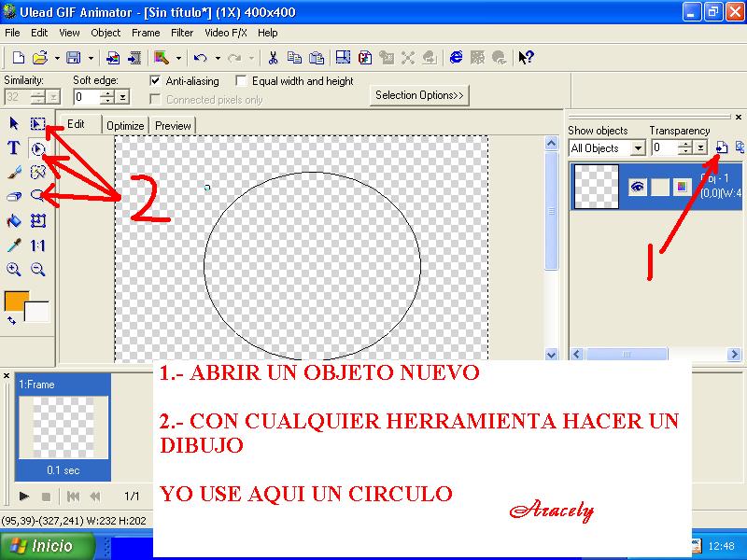Click the Soft edge spinner arrows
Viewport: 747px width, 560px height.
[x=108, y=97]
